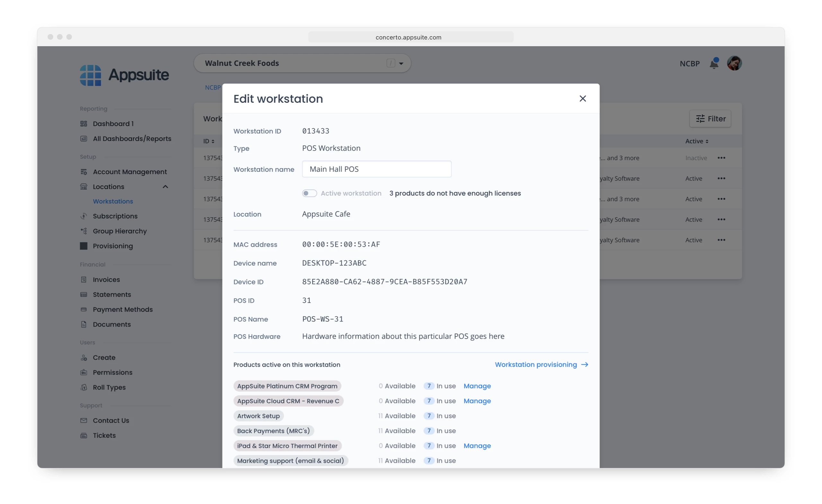The image size is (822, 504).
Task: Open the Walnut Creek Foods dropdown
Action: pos(401,63)
